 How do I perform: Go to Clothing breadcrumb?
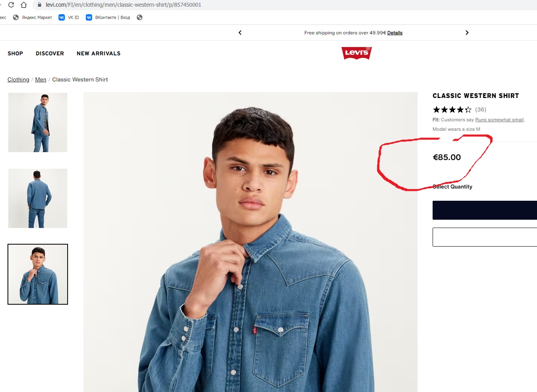18,79
